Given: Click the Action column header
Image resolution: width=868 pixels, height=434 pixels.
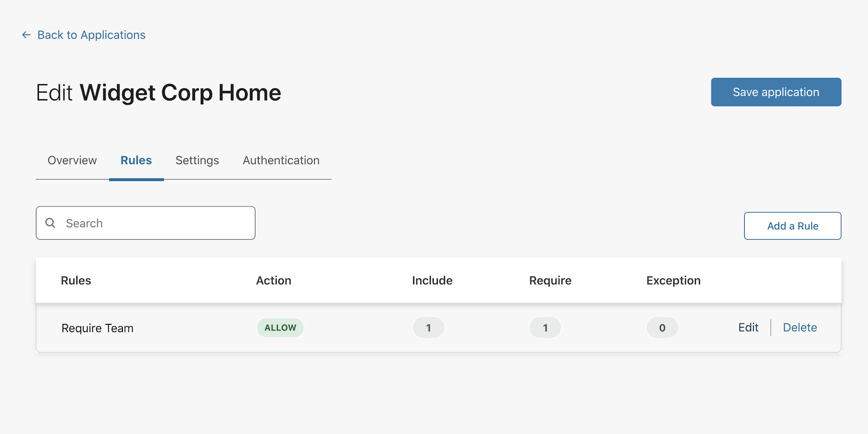Looking at the screenshot, I should [x=273, y=281].
